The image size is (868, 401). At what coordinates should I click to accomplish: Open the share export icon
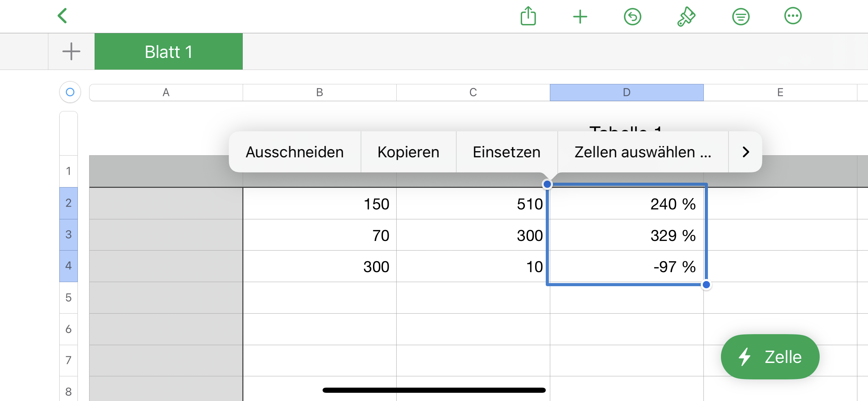(x=528, y=16)
